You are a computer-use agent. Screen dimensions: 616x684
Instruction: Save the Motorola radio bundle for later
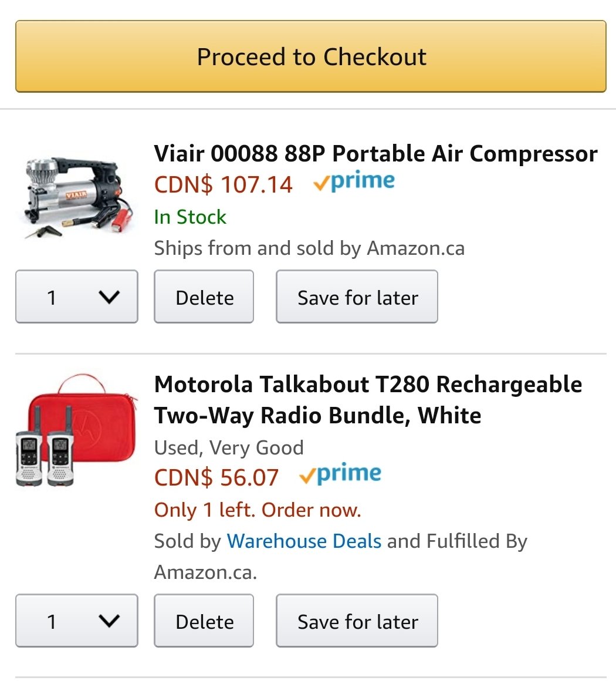357,621
